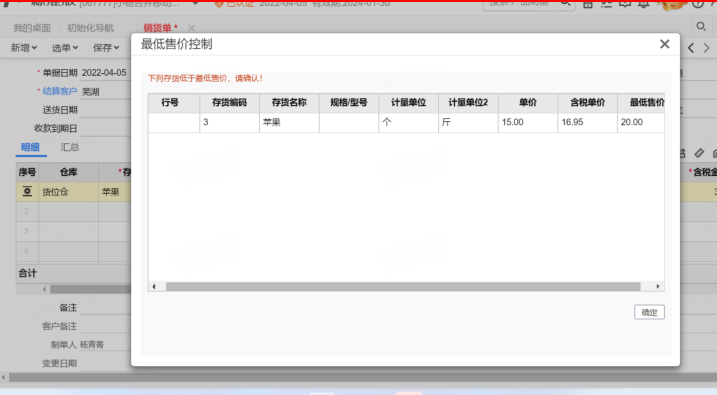This screenshot has height=395, width=717.
Task: Go to next record with right chevron
Action: tap(706, 48)
